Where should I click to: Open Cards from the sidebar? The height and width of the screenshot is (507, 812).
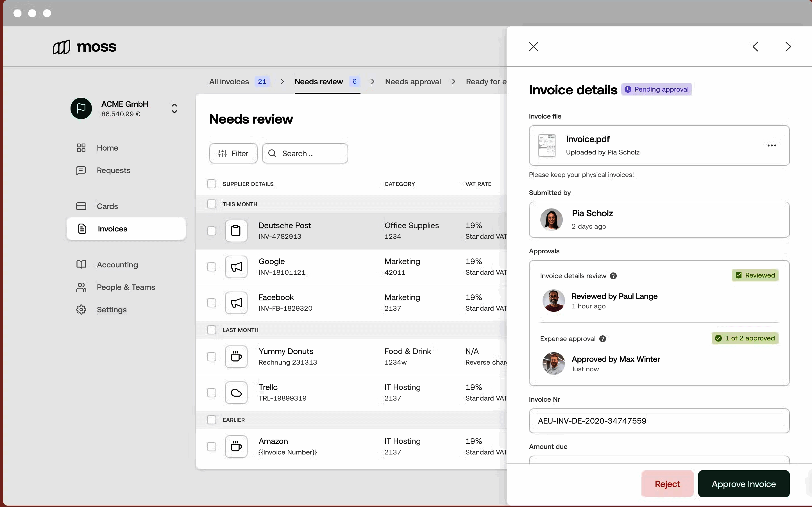(107, 206)
